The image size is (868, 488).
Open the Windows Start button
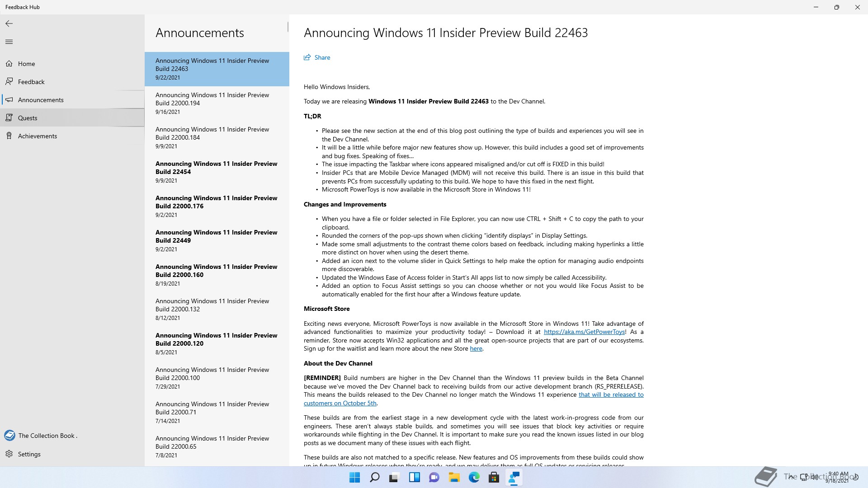click(355, 478)
